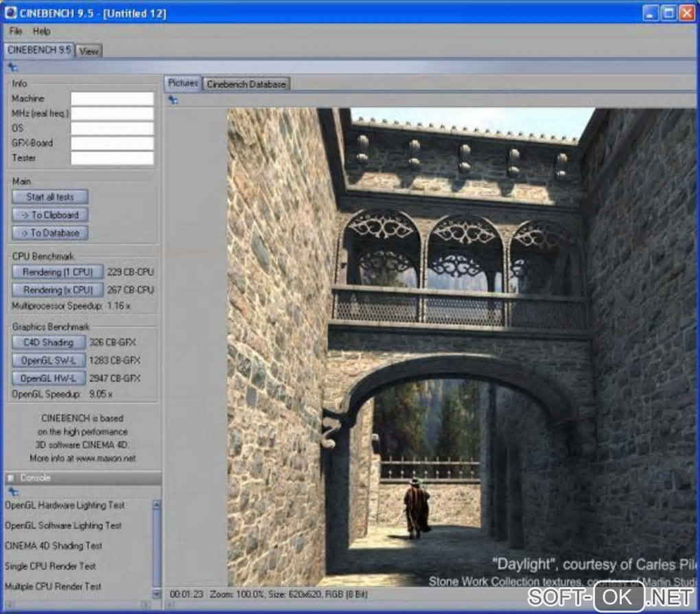Click the 229 CB-CPU result value
This screenshot has height=614, width=700.
point(130,272)
